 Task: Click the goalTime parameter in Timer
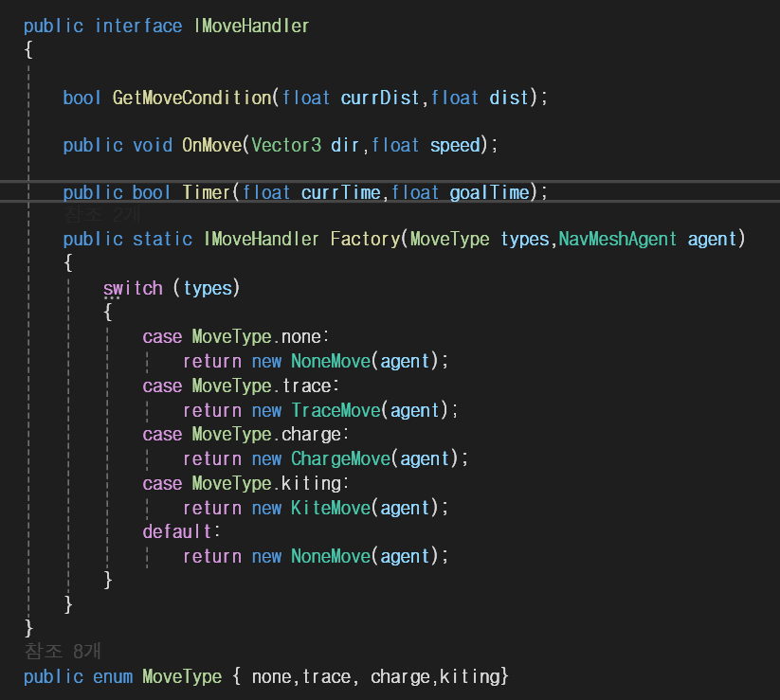tap(489, 192)
